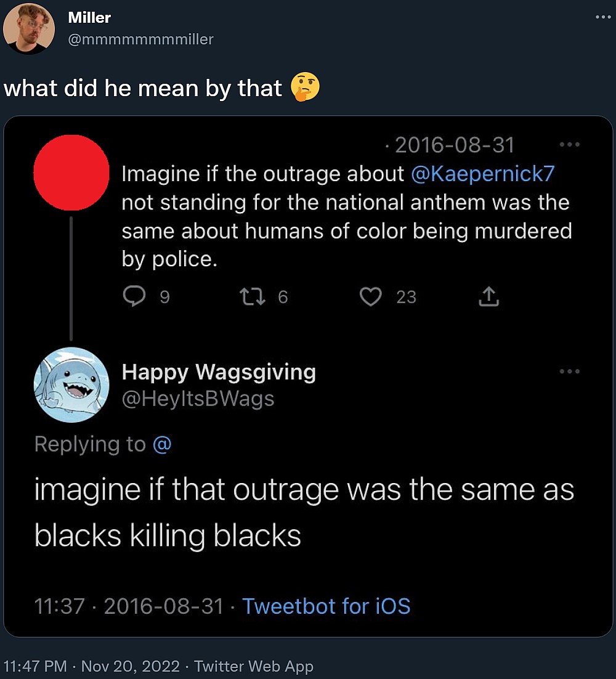The height and width of the screenshot is (679, 616).
Task: Click the reply speech bubble on the quote
Action: click(135, 297)
